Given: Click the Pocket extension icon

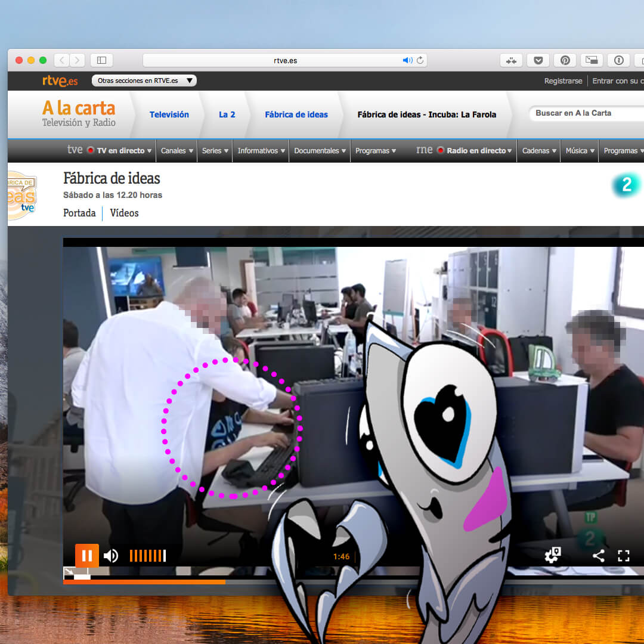Looking at the screenshot, I should pyautogui.click(x=538, y=60).
